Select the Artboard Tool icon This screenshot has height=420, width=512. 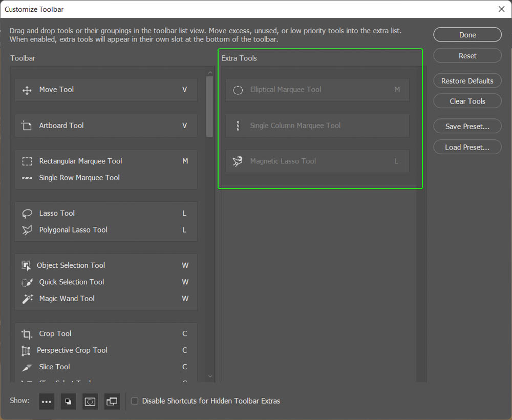click(x=27, y=125)
